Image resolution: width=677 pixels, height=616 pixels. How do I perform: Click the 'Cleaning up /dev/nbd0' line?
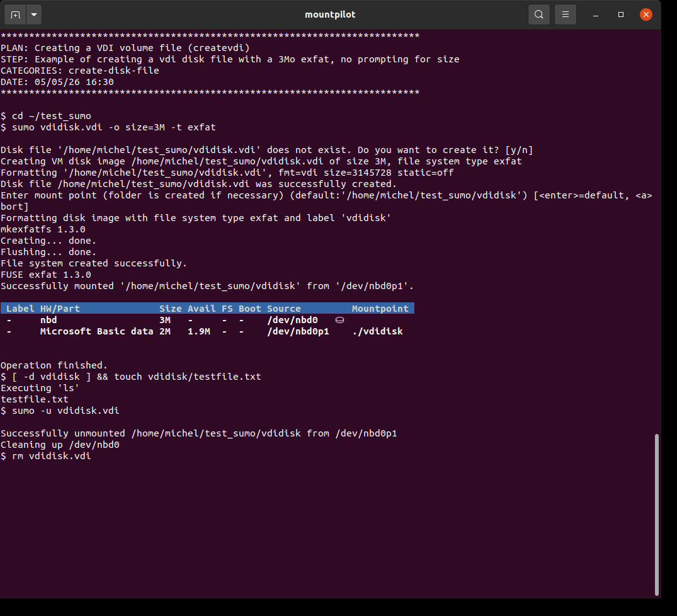60,445
